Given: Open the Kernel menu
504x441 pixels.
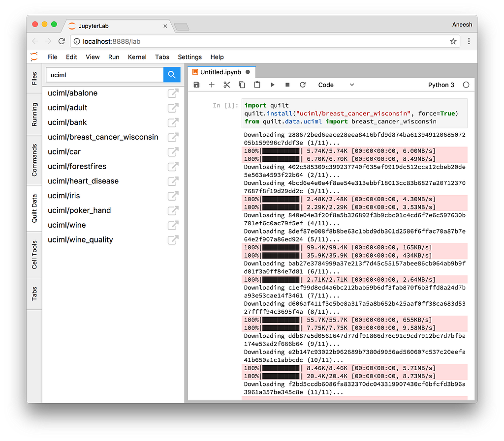Looking at the screenshot, I should (137, 57).
